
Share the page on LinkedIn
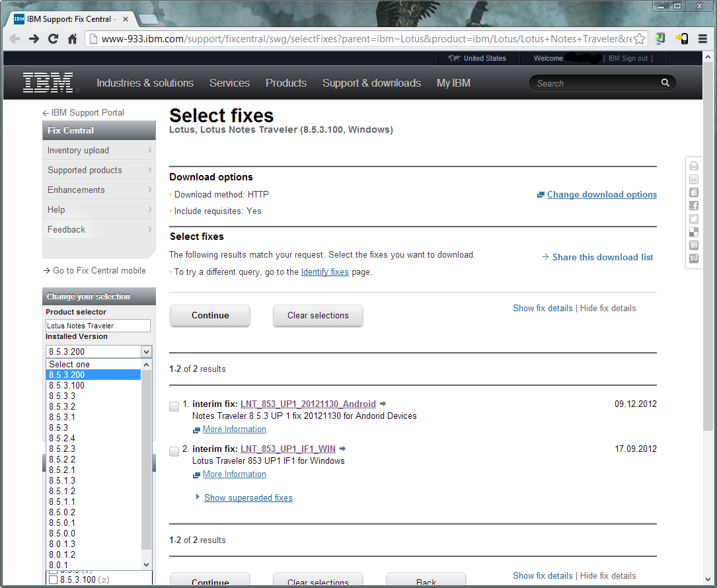click(x=694, y=245)
